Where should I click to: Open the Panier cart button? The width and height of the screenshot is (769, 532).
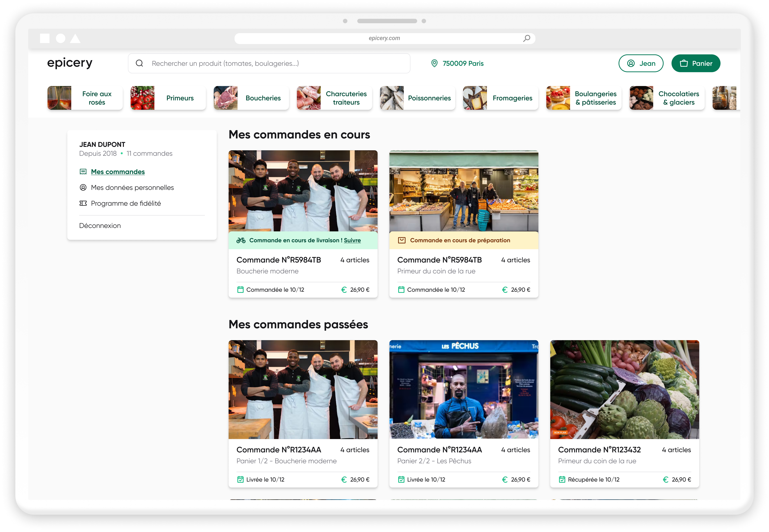coord(696,63)
